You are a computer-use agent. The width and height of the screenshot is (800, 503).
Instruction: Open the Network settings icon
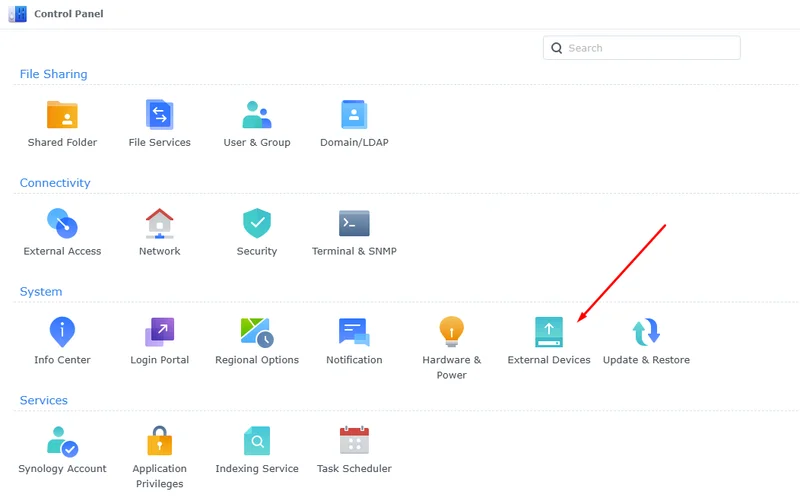(x=160, y=224)
